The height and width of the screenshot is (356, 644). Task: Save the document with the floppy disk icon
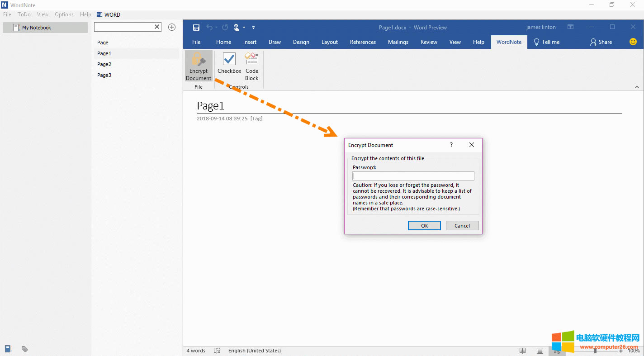point(196,28)
